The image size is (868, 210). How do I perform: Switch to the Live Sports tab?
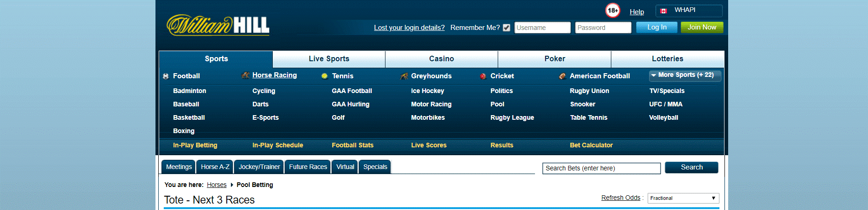[x=329, y=59]
